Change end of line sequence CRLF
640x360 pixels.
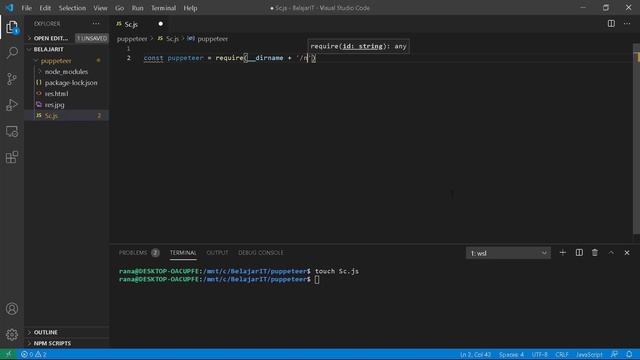562,354
